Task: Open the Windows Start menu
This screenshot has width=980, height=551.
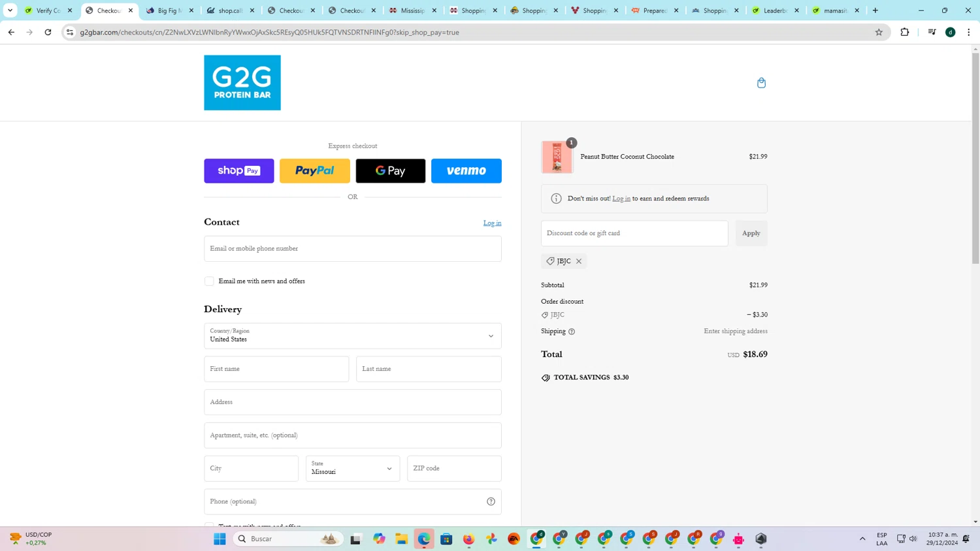Action: (220, 539)
